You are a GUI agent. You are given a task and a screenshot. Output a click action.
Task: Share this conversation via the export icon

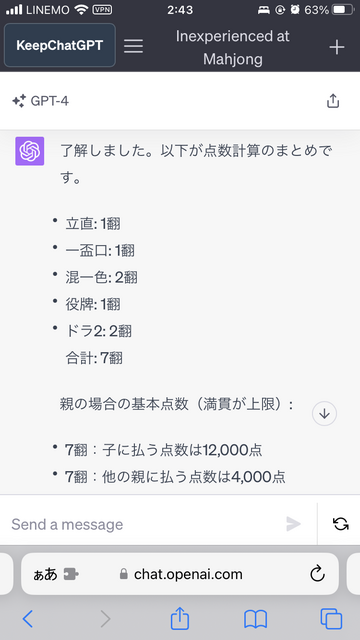tap(333, 101)
